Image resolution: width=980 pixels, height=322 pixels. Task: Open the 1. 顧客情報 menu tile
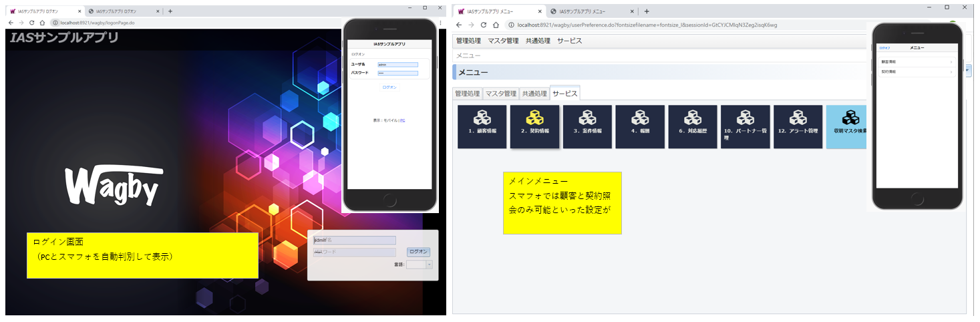click(x=482, y=126)
